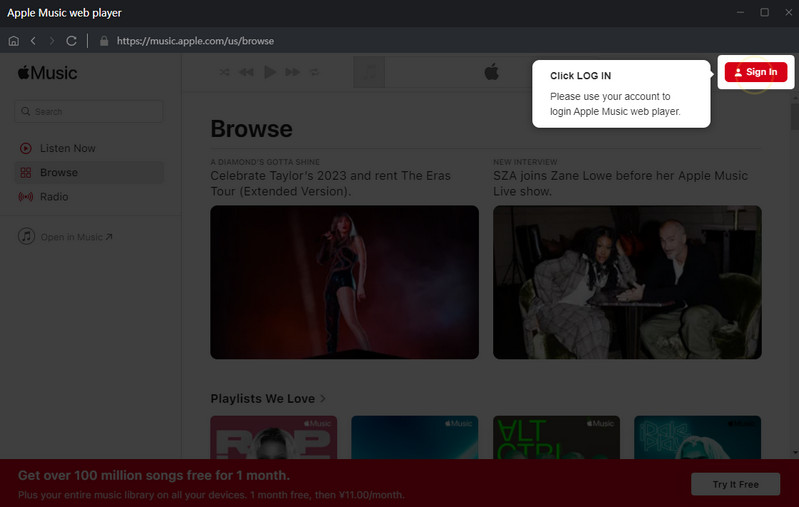This screenshot has height=507, width=799.
Task: Click 'Celebrate Taylor's 2023' headline text
Action: tap(330, 183)
